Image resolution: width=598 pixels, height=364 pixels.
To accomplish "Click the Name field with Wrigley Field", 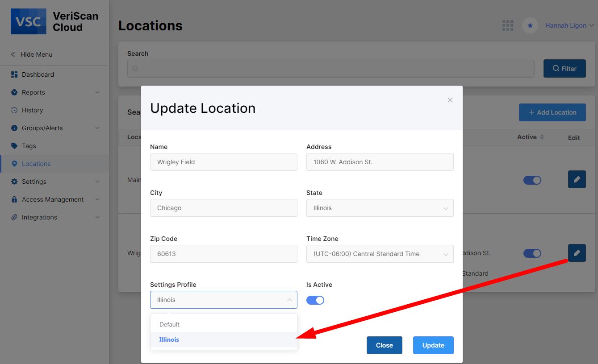I will coord(224,162).
